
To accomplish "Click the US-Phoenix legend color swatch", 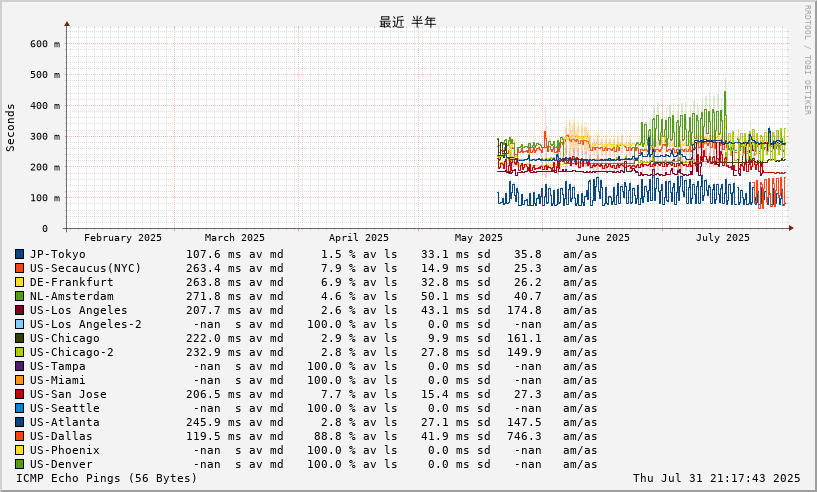I will [x=19, y=450].
